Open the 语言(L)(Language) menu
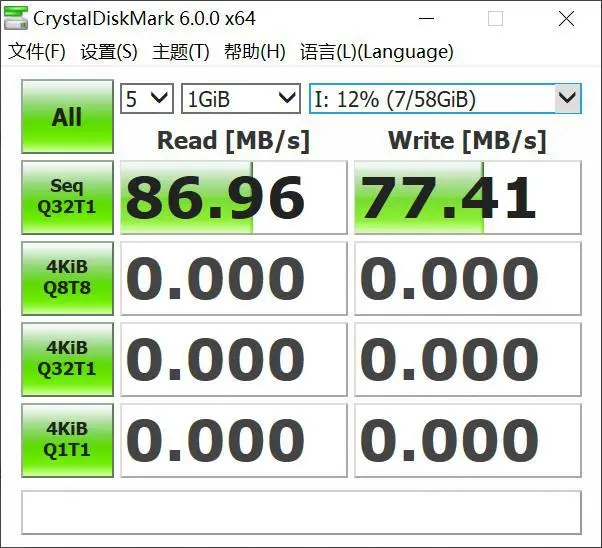This screenshot has height=548, width=602. pos(377,51)
